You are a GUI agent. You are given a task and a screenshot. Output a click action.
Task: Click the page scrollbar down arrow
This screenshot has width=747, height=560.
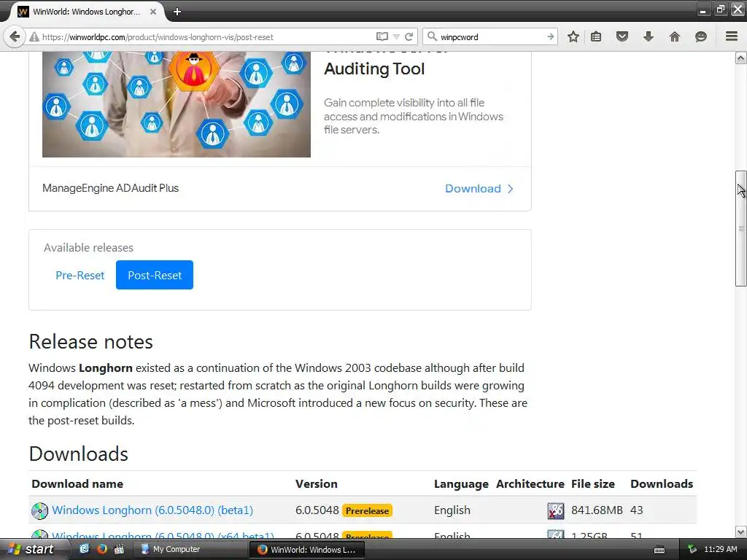741,532
